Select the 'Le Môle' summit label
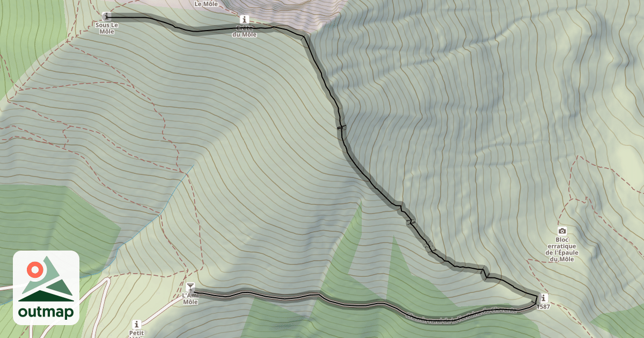 point(206,4)
